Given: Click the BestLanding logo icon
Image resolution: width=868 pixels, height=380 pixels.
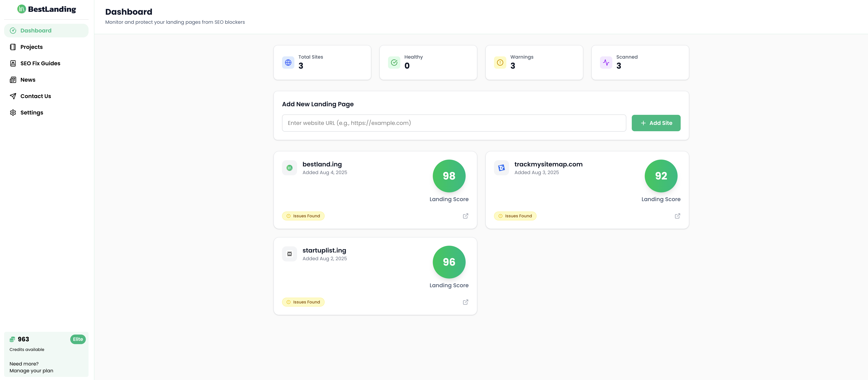Looking at the screenshot, I should pos(22,9).
